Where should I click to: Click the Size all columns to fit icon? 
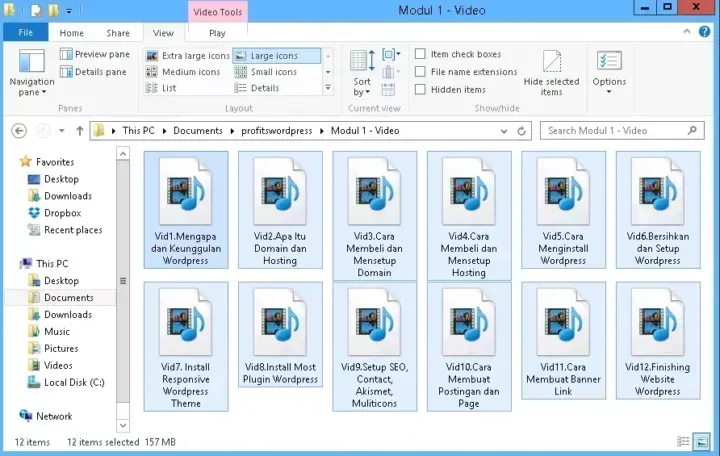[388, 90]
